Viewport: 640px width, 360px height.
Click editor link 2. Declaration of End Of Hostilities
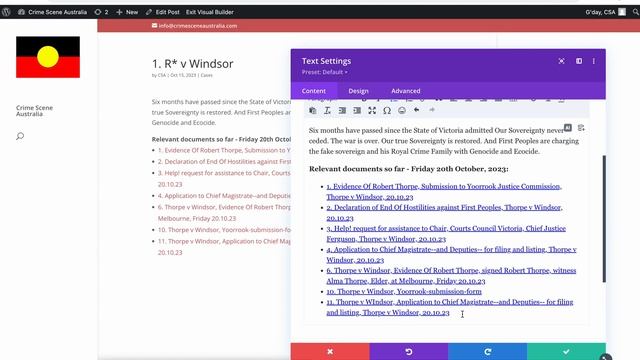(444, 213)
